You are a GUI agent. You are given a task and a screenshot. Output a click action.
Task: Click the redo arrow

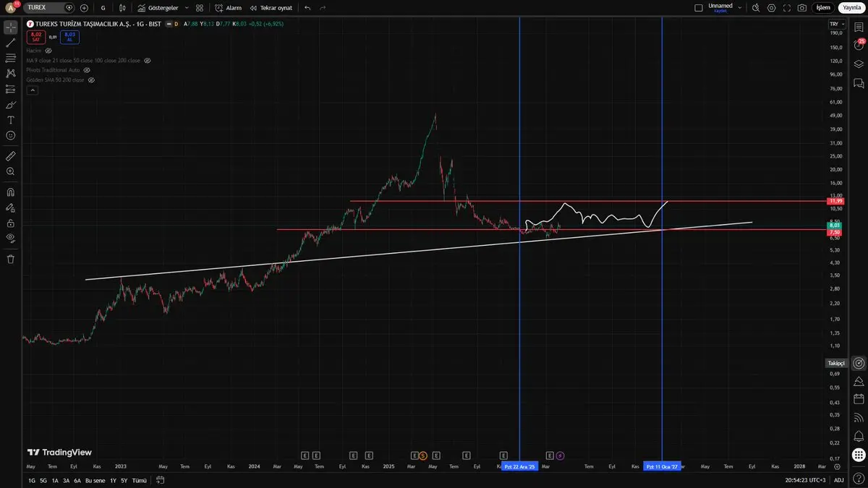pyautogui.click(x=323, y=7)
